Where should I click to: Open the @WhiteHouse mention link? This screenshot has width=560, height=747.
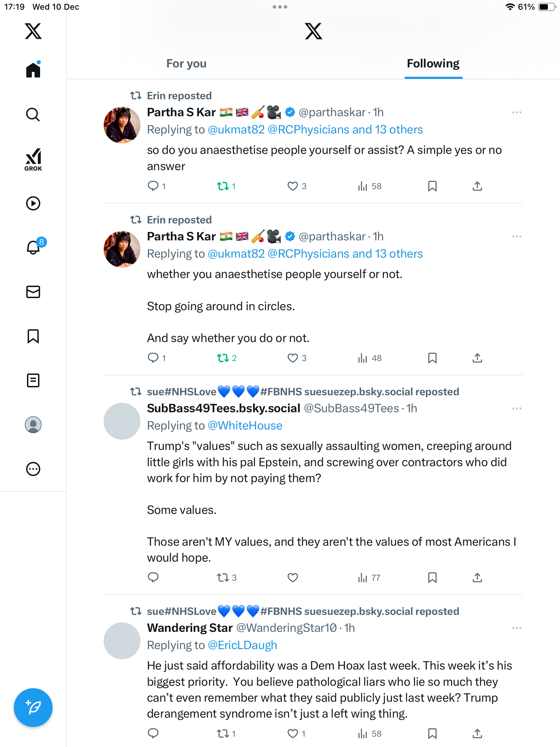(x=245, y=426)
